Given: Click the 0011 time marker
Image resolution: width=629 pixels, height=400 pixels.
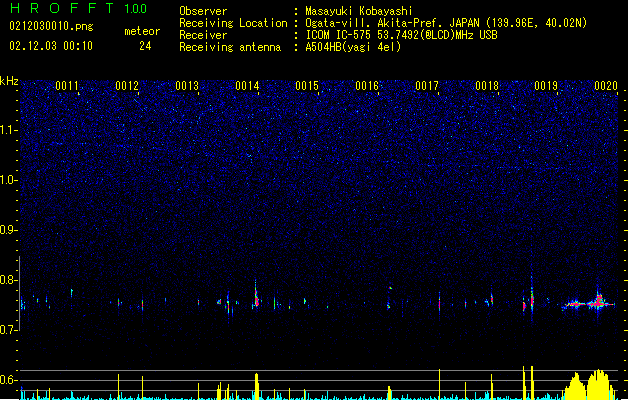Looking at the screenshot, I should pos(67,86).
